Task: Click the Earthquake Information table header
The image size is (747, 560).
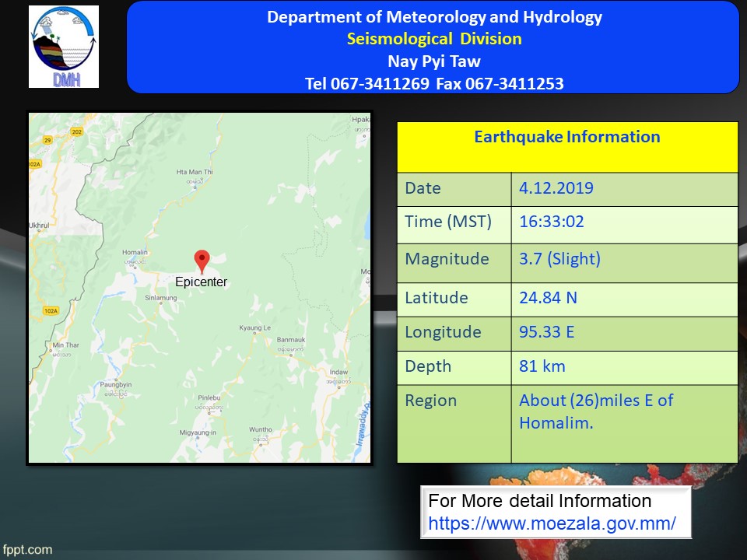Action: click(567, 138)
